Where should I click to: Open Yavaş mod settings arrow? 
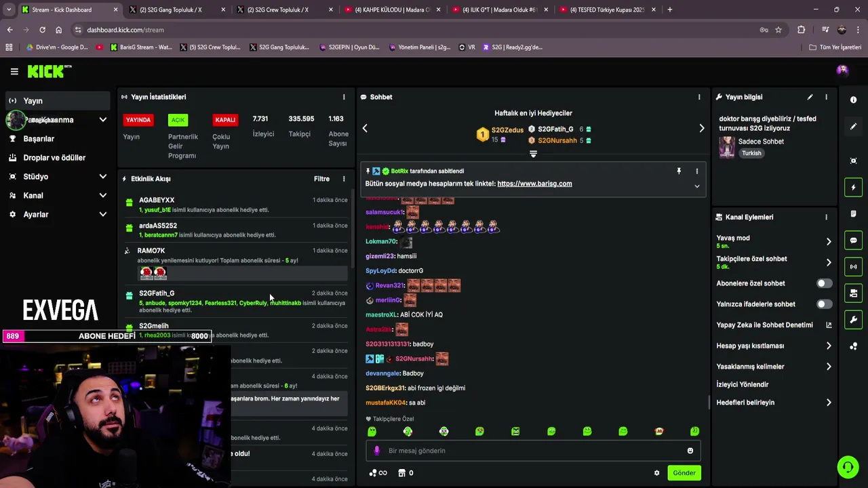(829, 241)
